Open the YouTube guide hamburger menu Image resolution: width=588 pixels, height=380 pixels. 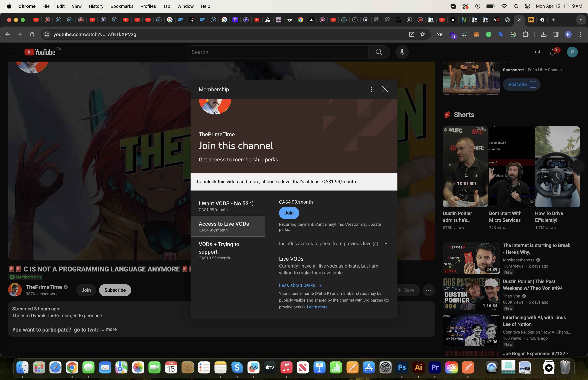pyautogui.click(x=12, y=52)
